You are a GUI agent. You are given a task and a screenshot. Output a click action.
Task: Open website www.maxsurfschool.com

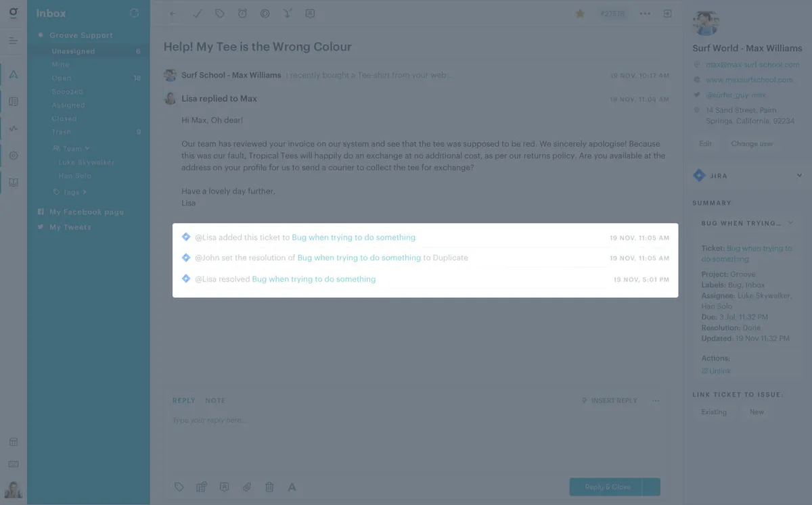[749, 80]
